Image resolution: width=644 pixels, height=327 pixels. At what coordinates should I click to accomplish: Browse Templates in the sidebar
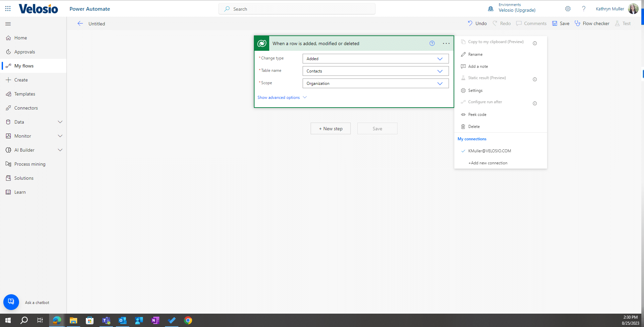pyautogui.click(x=24, y=94)
